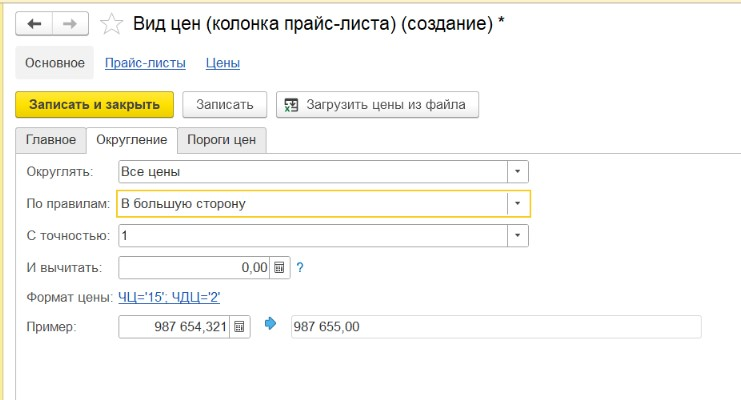Go forward with the right arrow button
The width and height of the screenshot is (741, 400).
click(70, 24)
